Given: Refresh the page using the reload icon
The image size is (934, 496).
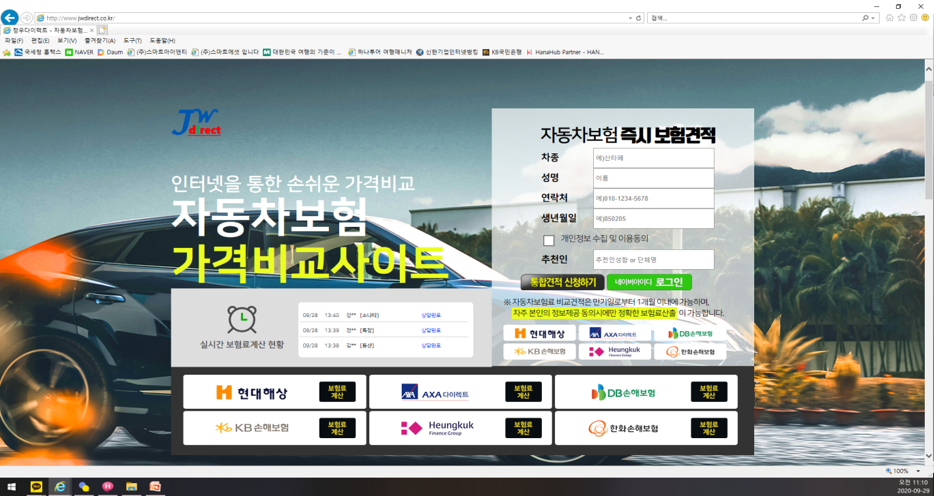Looking at the screenshot, I should (x=639, y=18).
